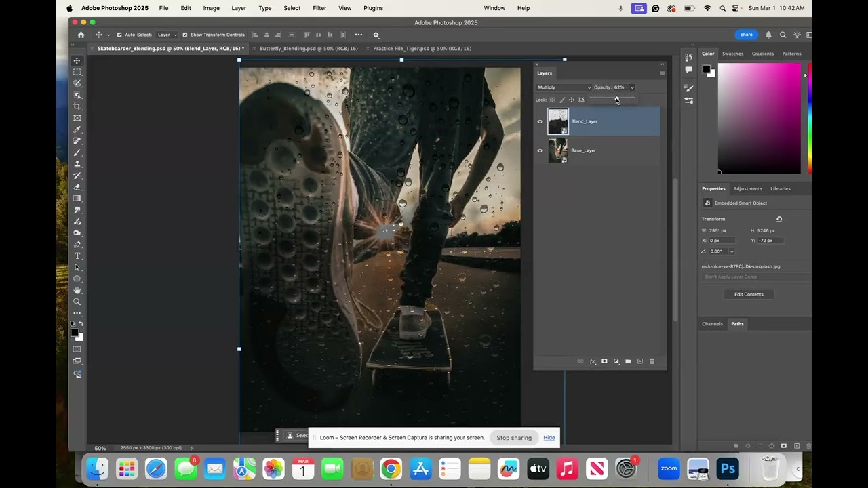Select the Move tool in the toolbar
The height and width of the screenshot is (488, 868).
click(x=77, y=60)
